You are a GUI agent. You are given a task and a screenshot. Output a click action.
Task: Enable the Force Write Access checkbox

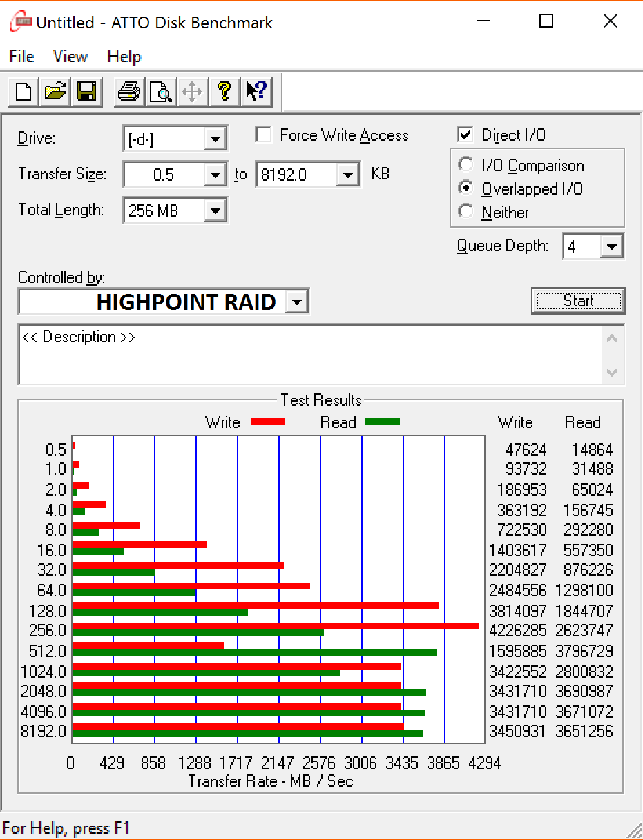(263, 135)
